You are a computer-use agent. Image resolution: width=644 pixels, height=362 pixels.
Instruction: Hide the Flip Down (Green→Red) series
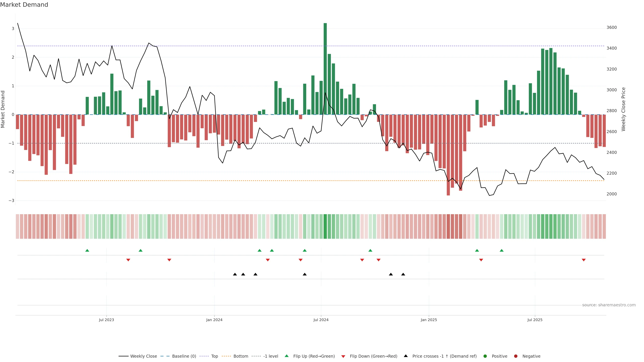coord(373,356)
